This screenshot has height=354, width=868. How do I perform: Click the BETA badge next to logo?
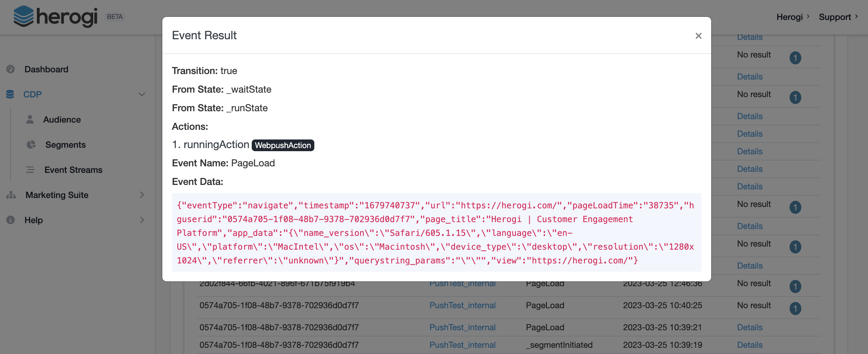tap(115, 17)
